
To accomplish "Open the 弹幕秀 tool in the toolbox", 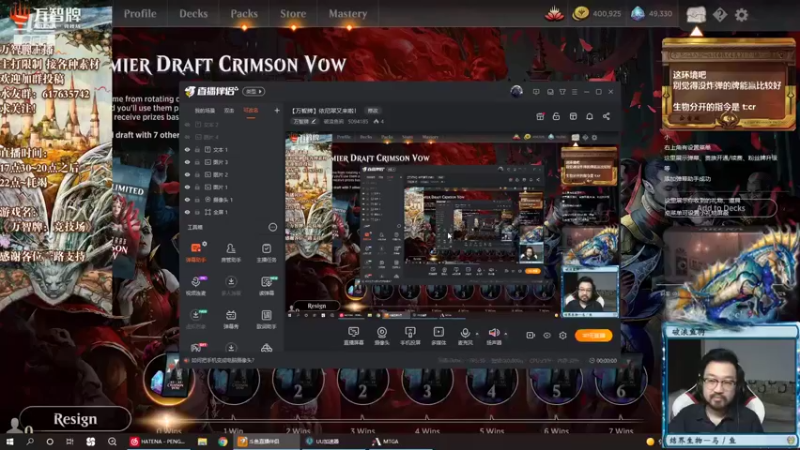I will [231, 319].
